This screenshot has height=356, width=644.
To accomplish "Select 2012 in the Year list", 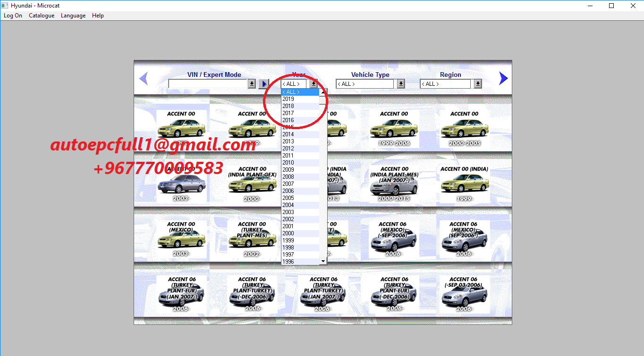I will pyautogui.click(x=300, y=149).
